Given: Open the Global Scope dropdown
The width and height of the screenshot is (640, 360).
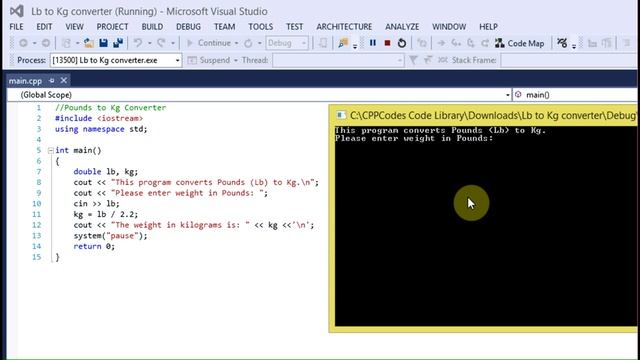Looking at the screenshot, I should (260, 95).
